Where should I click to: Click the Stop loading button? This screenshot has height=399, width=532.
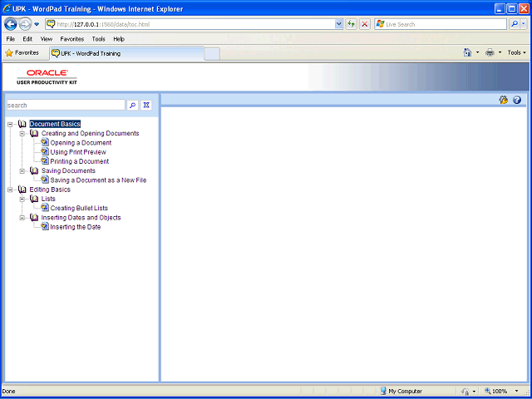tap(365, 24)
